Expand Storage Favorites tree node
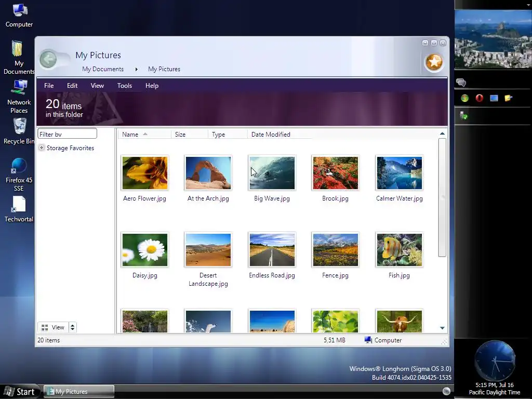Viewport: 532px width, 399px height. [42, 148]
